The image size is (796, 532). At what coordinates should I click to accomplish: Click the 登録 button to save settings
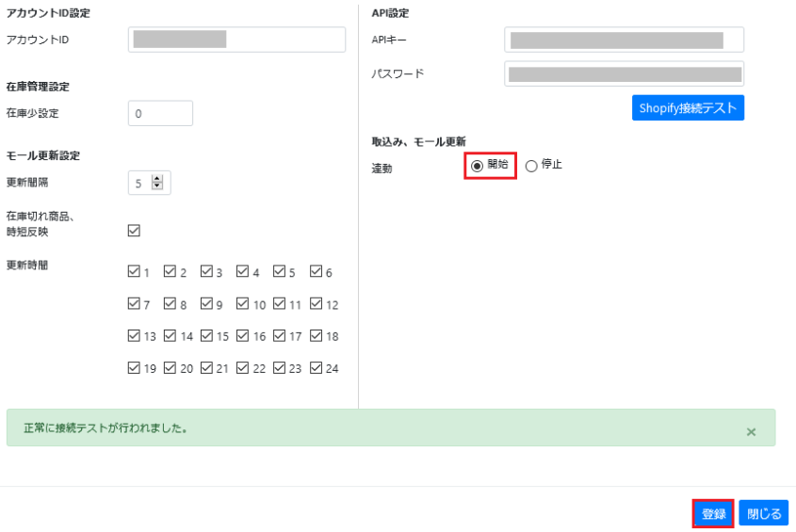click(x=713, y=514)
